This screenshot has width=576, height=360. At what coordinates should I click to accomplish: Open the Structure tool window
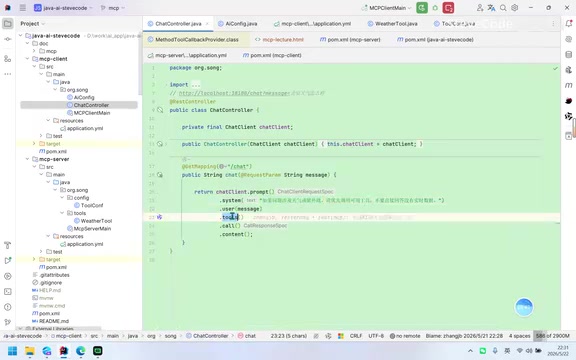coord(7,58)
